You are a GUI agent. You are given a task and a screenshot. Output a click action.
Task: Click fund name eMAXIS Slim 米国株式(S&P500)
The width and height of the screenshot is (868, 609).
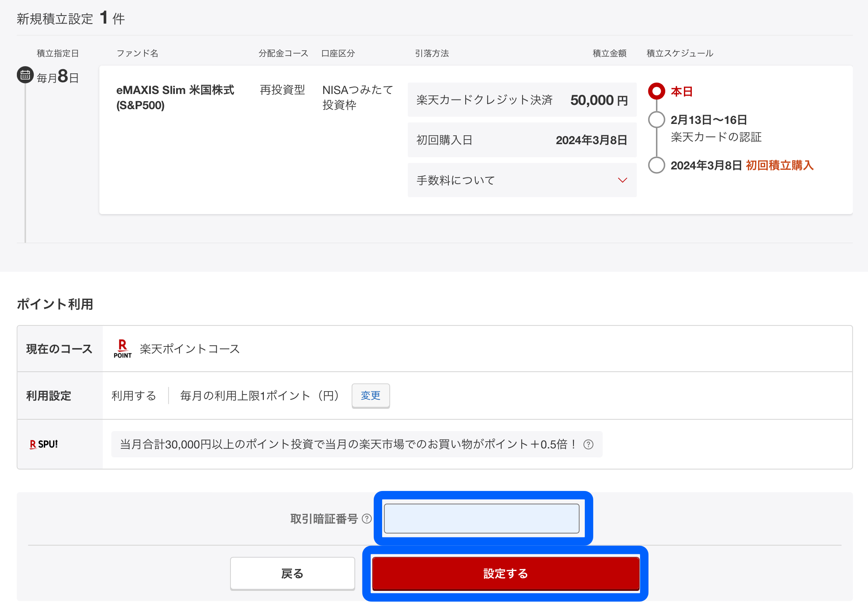(x=175, y=97)
